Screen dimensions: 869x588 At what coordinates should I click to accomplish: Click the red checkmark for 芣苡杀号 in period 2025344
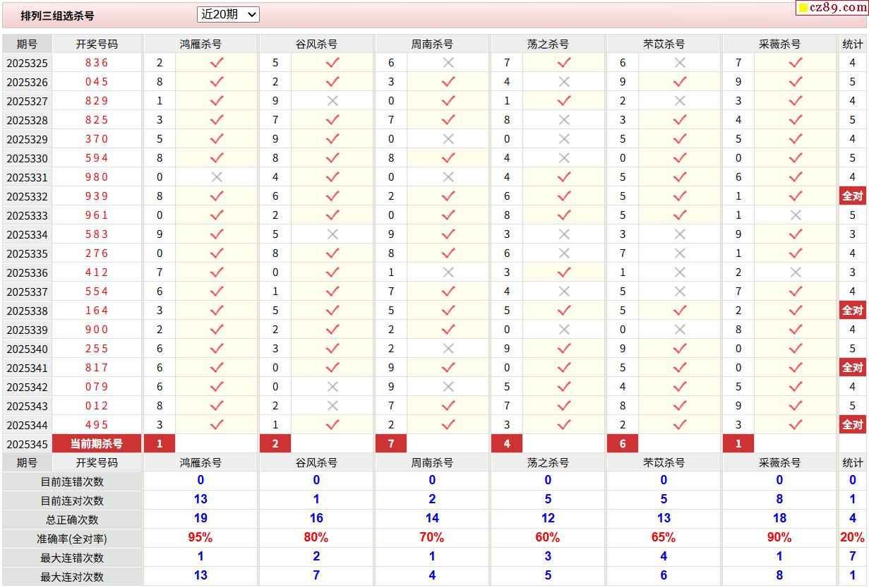(x=680, y=425)
